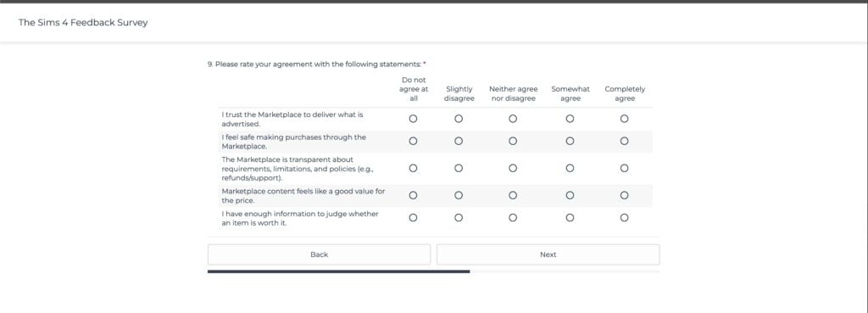Pick 'Somewhat agree' for trust the Marketplace
This screenshot has width=868, height=313.
tap(570, 119)
